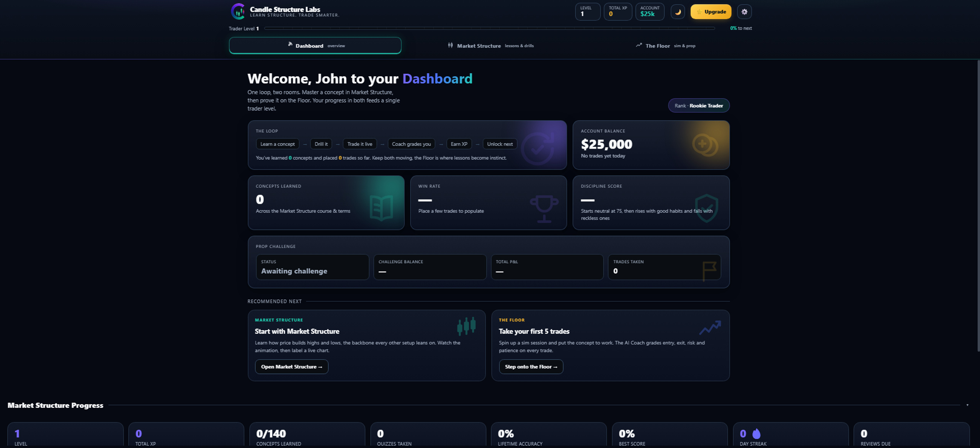The image size is (980, 448).
Task: Open the Market Structure lessons tab
Action: coord(490,46)
